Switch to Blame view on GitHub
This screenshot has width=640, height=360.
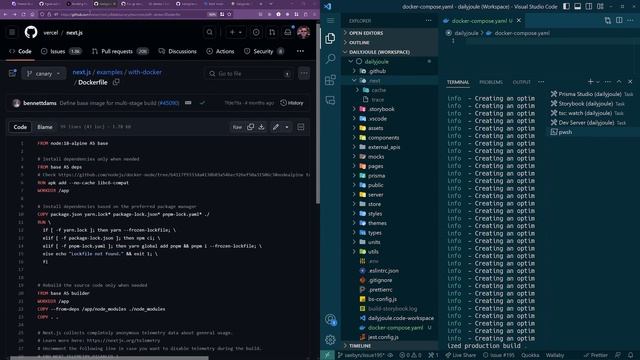pyautogui.click(x=44, y=127)
